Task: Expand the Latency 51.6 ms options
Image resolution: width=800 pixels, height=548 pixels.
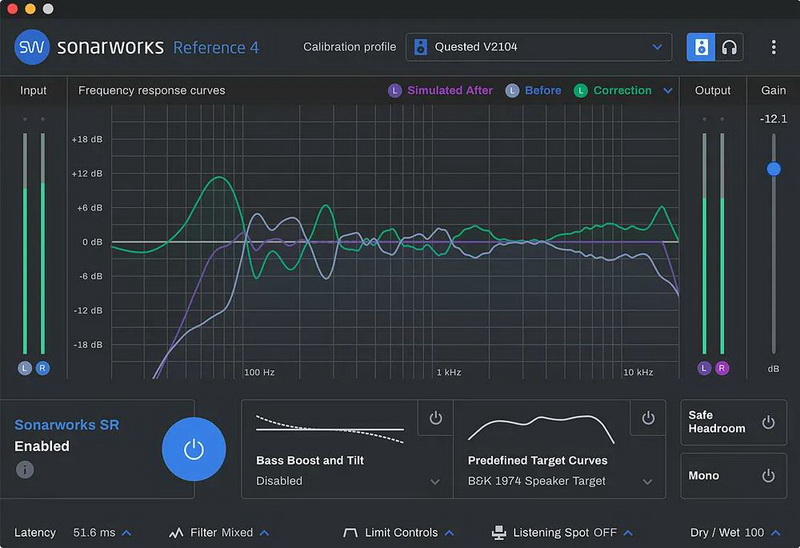Action: (x=127, y=533)
